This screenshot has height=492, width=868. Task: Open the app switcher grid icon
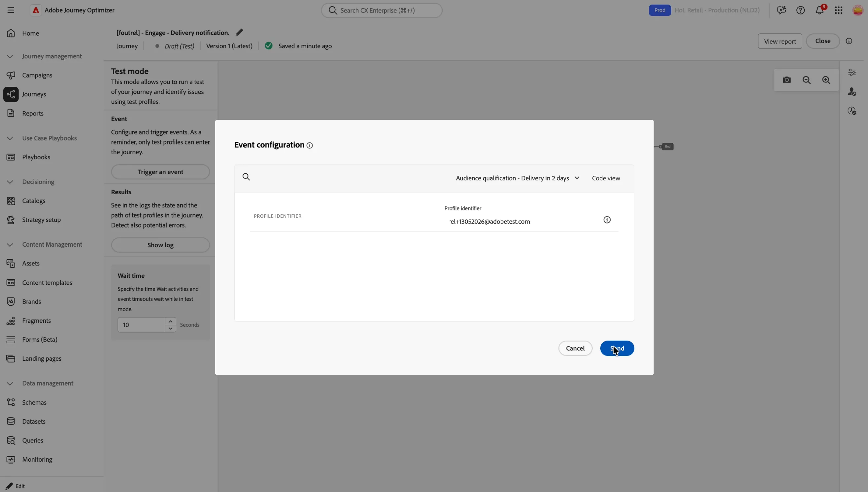[x=839, y=10]
